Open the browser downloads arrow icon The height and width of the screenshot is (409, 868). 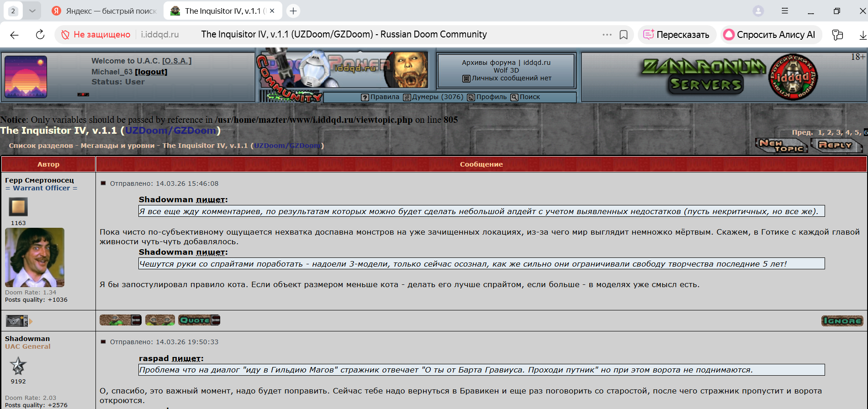point(862,35)
